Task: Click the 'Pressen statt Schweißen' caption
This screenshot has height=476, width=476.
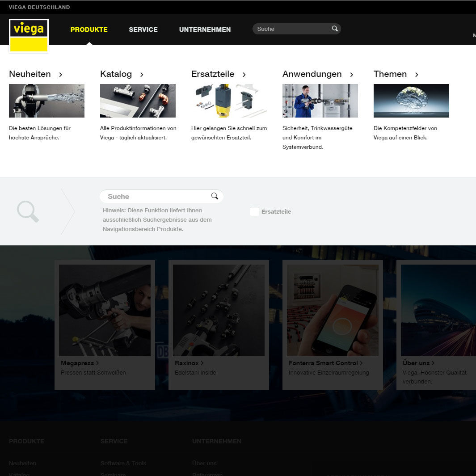Action: coord(93,372)
